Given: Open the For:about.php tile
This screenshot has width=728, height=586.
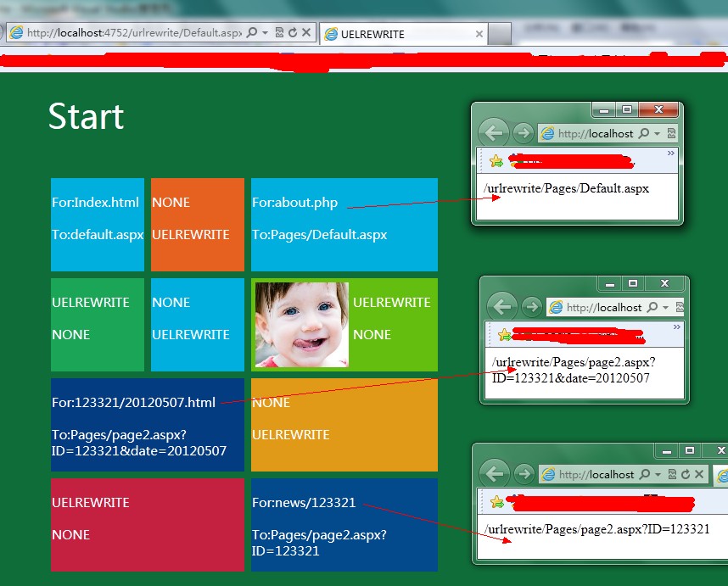Looking at the screenshot, I should tap(344, 224).
